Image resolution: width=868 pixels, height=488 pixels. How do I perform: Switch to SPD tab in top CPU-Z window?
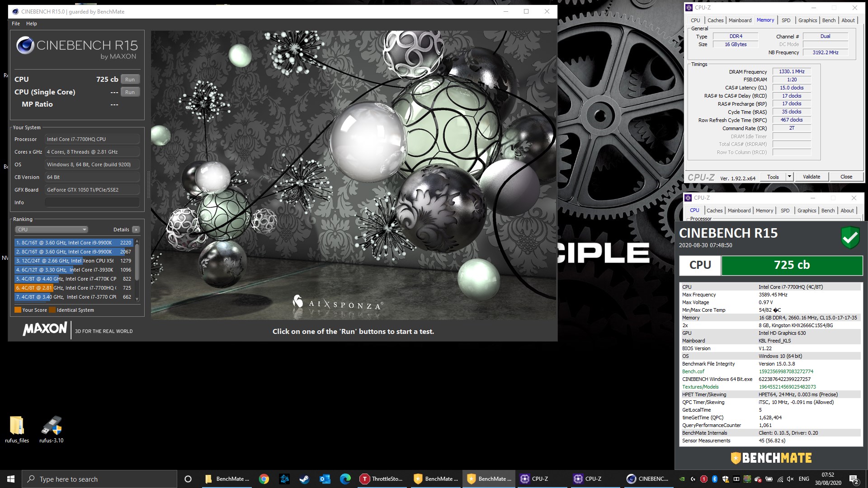click(786, 20)
